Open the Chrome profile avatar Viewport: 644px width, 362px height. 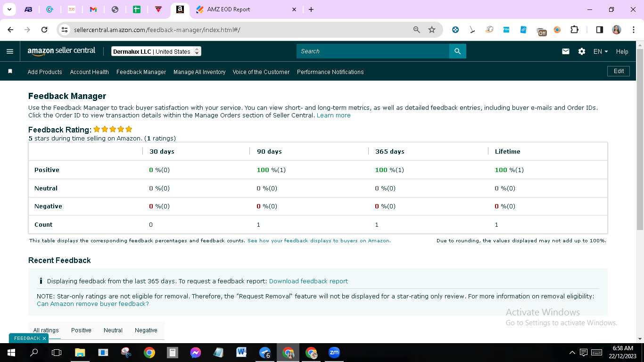pyautogui.click(x=617, y=30)
